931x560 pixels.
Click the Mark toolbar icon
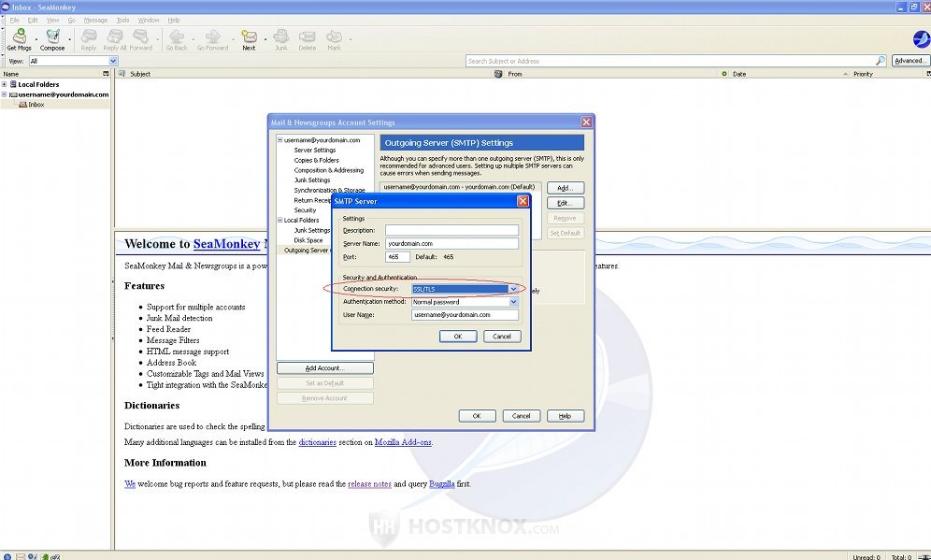335,36
